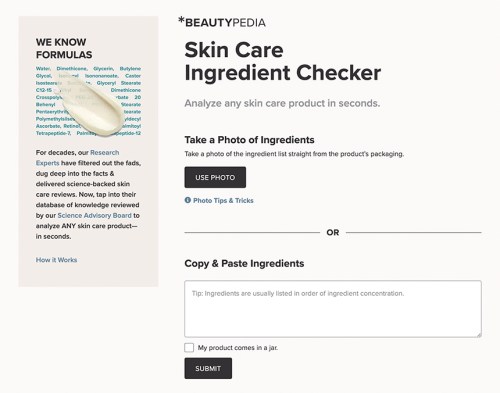Click the info icon beside Photo Tips
500x393 pixels.
(188, 200)
